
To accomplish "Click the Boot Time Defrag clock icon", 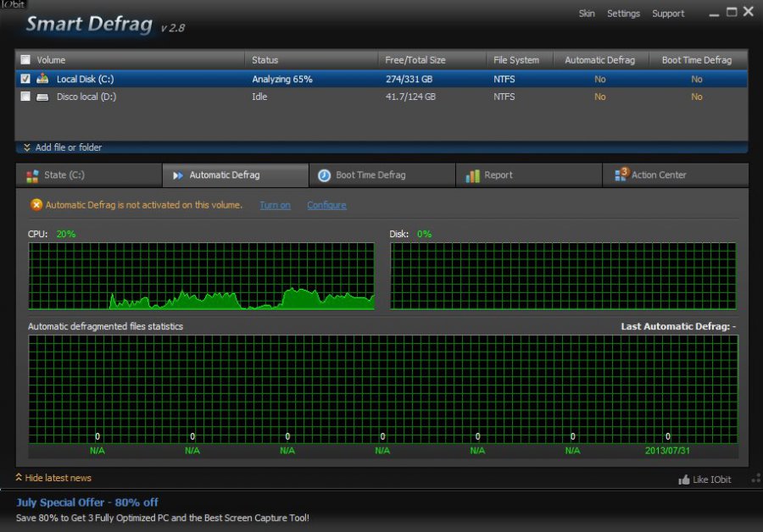I will point(324,175).
